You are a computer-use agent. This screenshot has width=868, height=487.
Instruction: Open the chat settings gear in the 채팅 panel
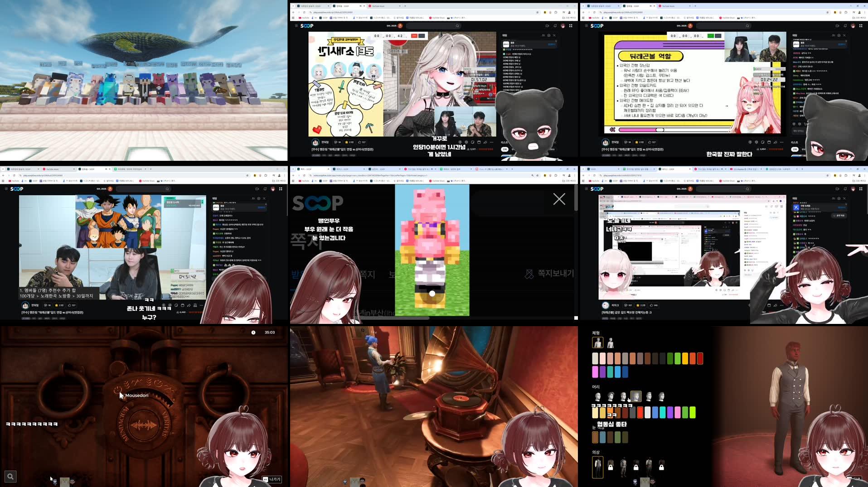pyautogui.click(x=549, y=35)
